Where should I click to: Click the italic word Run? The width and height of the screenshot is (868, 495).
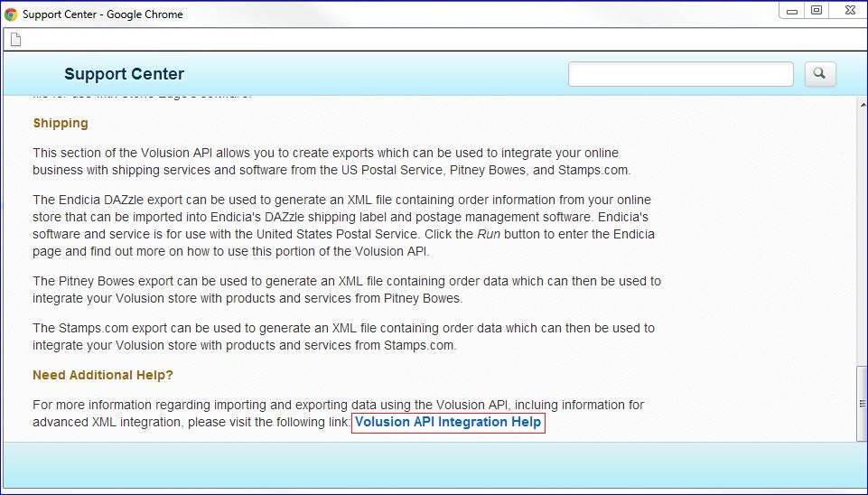(489, 234)
